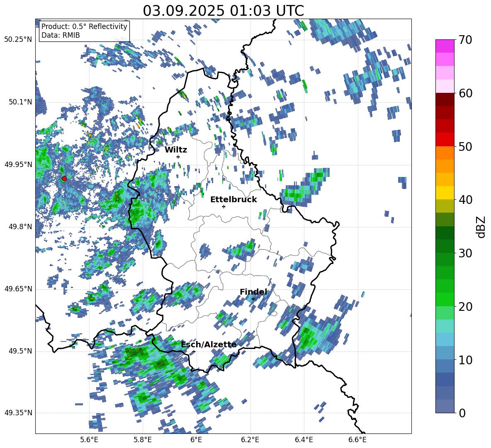The width and height of the screenshot is (491, 448).
Task: Click the bright red swatch just above 50 dBZ
Action: point(445,140)
